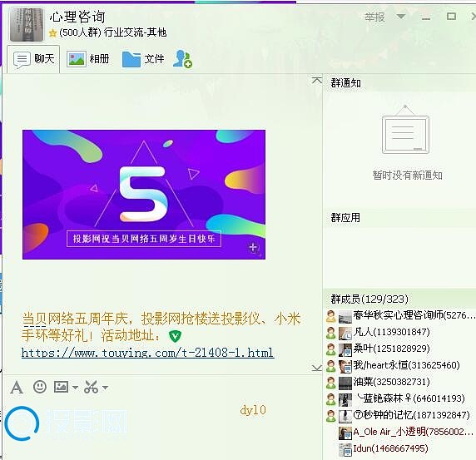The height and width of the screenshot is (460, 476).
Task: Select member Idun(1468667495)
Action: 401,449
